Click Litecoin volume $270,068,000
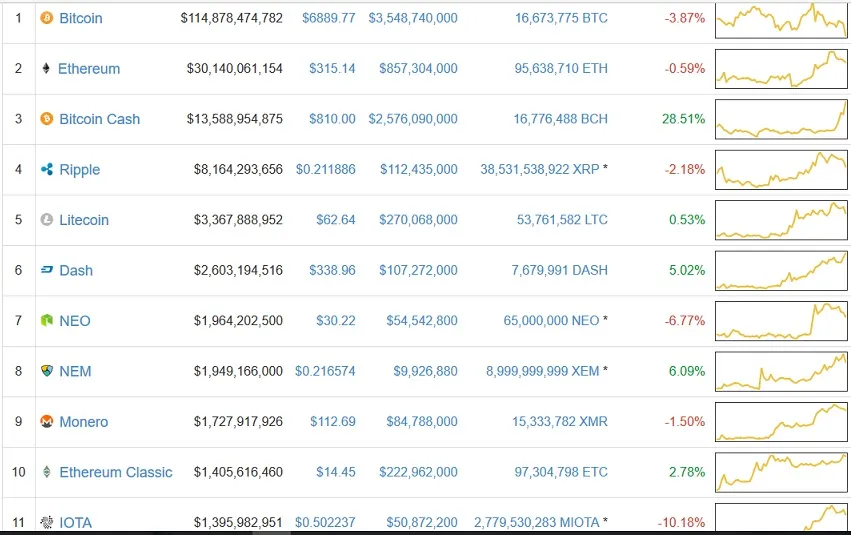Viewport: 851px width, 535px height. (418, 220)
